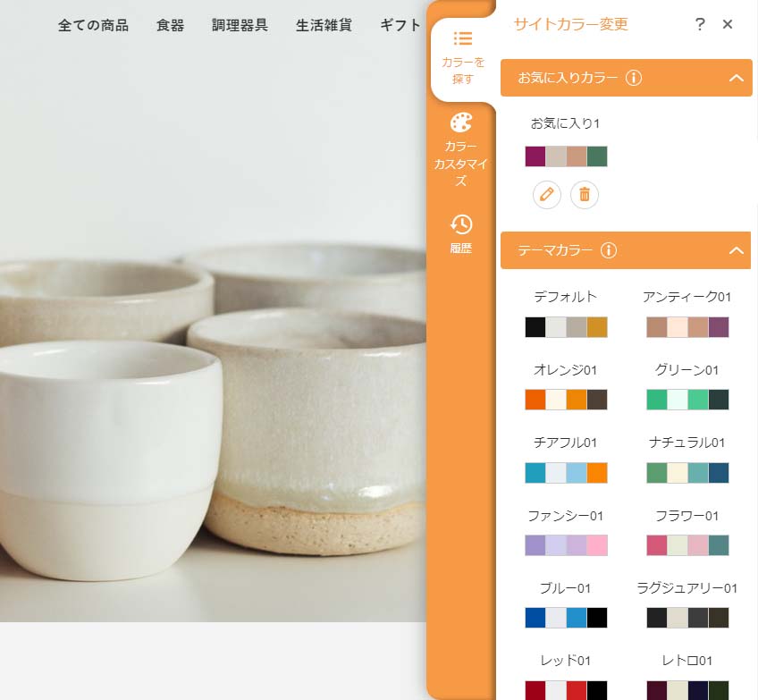Viewport: 758px width, 700px height.
Task: Apply the オレンジ01 theme color palette
Action: point(566,399)
